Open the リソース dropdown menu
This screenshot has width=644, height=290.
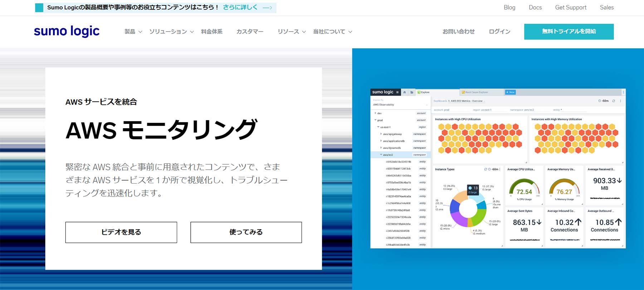click(x=292, y=32)
